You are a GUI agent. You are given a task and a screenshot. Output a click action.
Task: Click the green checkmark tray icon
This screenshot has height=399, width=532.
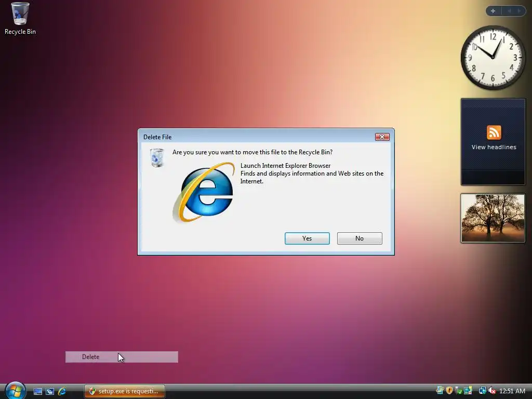click(x=459, y=391)
